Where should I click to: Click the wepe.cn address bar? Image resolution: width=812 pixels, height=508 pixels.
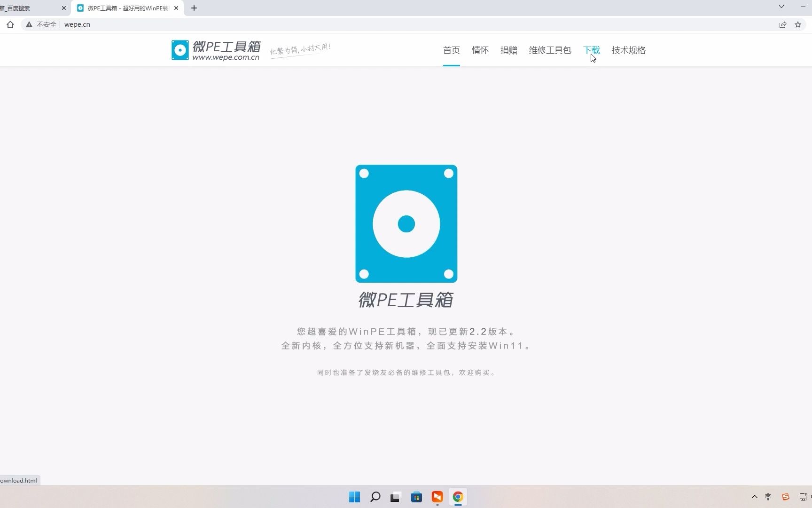tap(414, 24)
